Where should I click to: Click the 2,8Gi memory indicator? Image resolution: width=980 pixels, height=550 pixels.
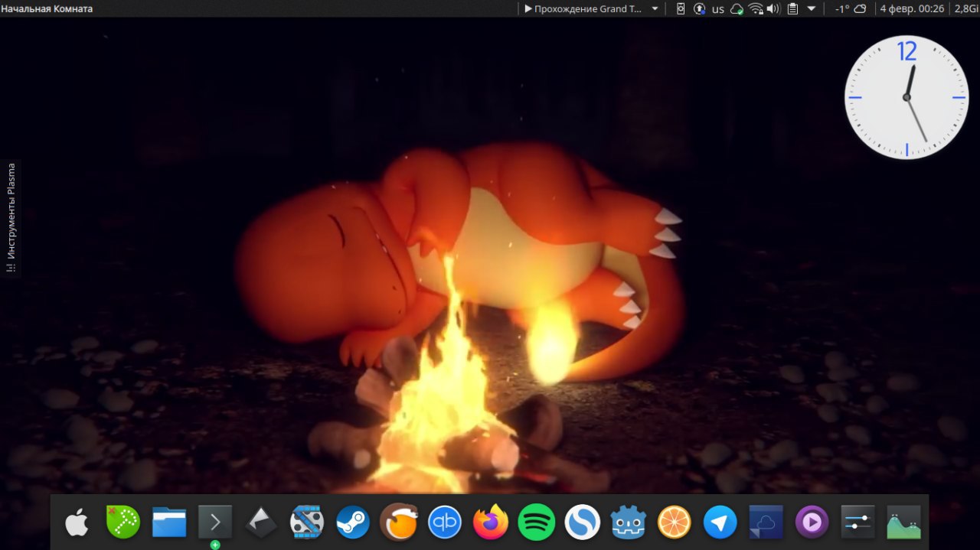(x=966, y=9)
